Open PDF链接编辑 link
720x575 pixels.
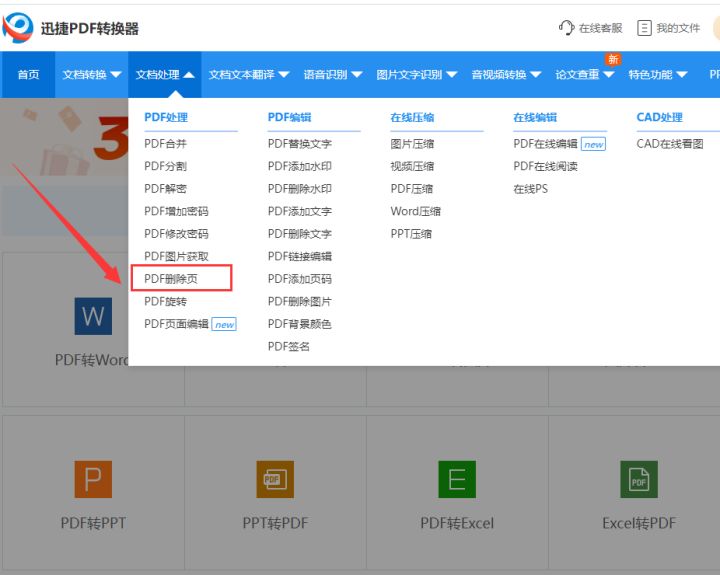[x=300, y=256]
